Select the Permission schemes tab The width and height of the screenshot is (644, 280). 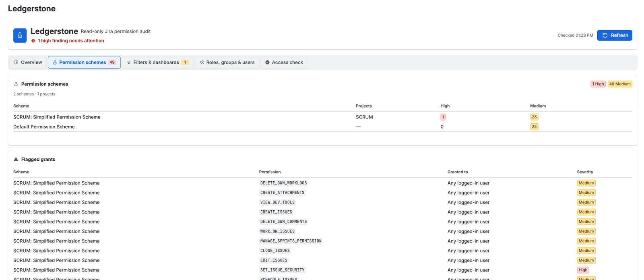coord(84,62)
